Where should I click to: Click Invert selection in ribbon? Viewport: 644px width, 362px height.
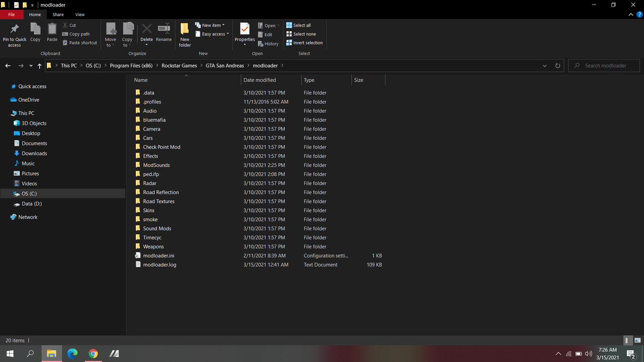[304, 43]
